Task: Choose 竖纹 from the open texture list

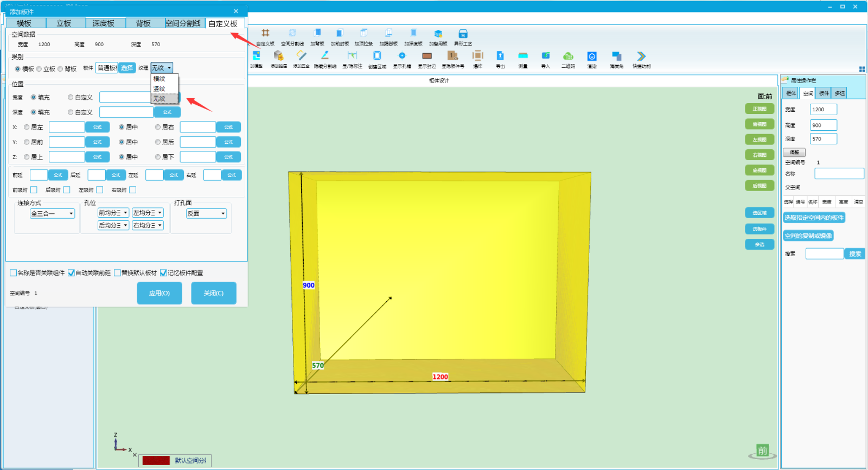Action: [159, 88]
